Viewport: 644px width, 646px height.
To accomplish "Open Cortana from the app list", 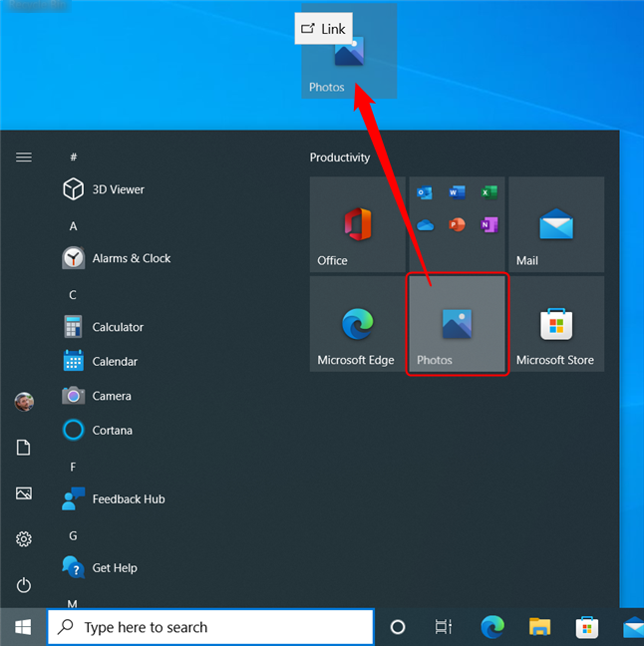I will pyautogui.click(x=98, y=430).
